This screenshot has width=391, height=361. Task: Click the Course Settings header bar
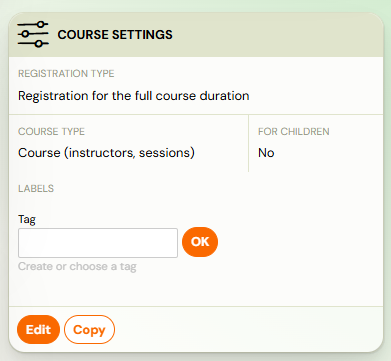coord(196,35)
